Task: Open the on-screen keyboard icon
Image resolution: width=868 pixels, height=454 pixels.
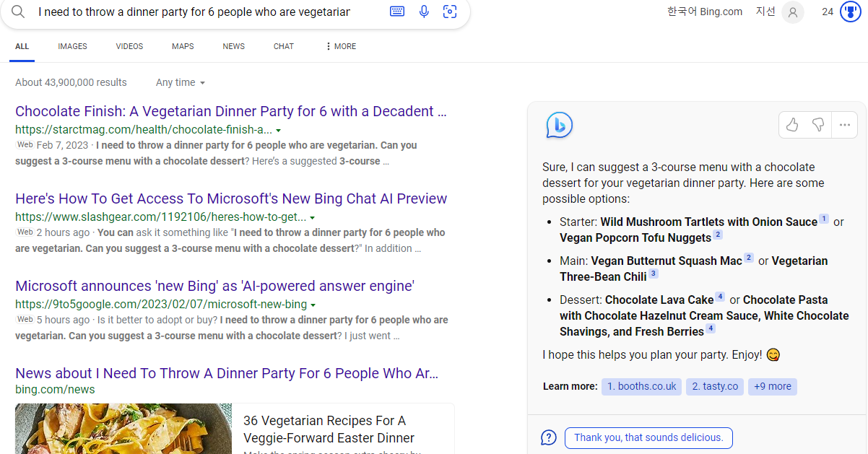Action: (397, 12)
